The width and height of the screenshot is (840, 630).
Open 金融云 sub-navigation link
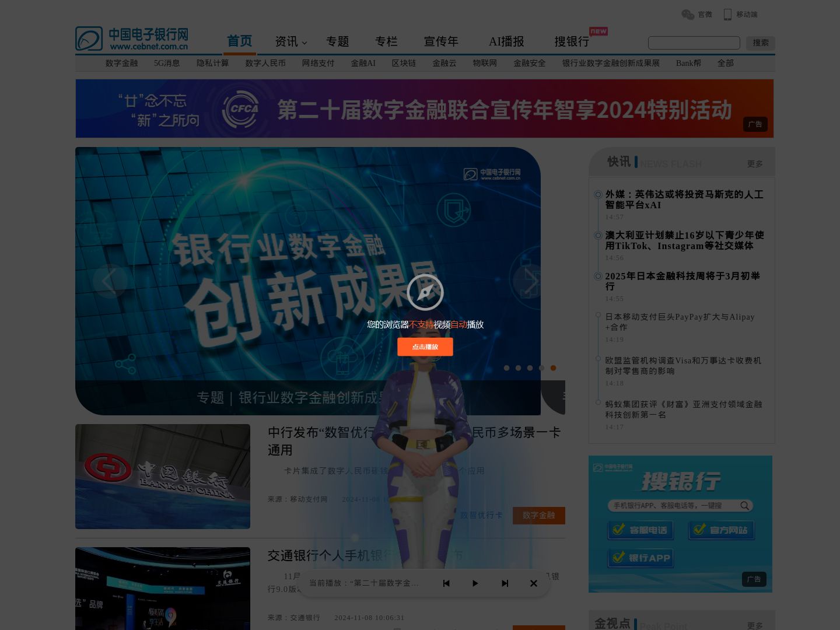tap(444, 63)
